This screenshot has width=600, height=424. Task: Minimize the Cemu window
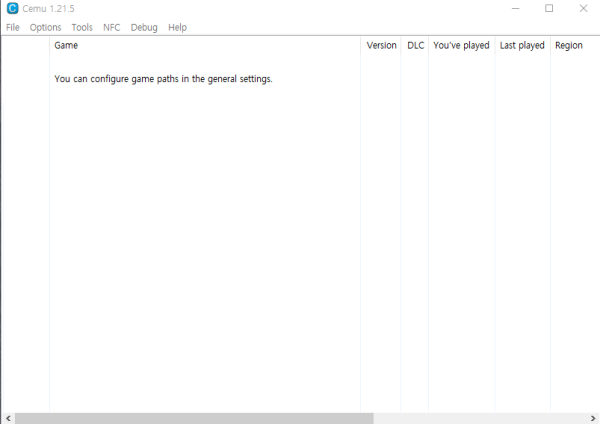coord(515,9)
